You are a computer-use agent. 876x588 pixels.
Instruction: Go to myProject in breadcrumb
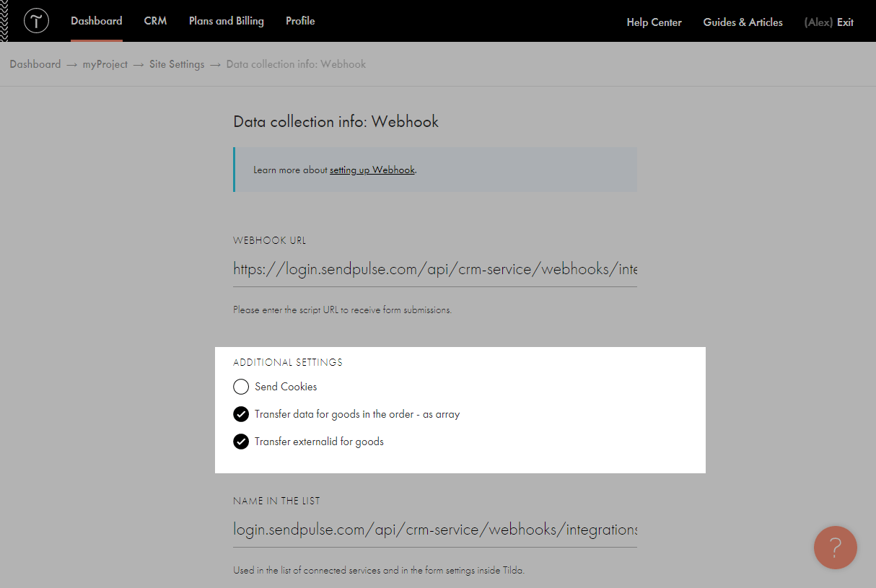(x=105, y=64)
